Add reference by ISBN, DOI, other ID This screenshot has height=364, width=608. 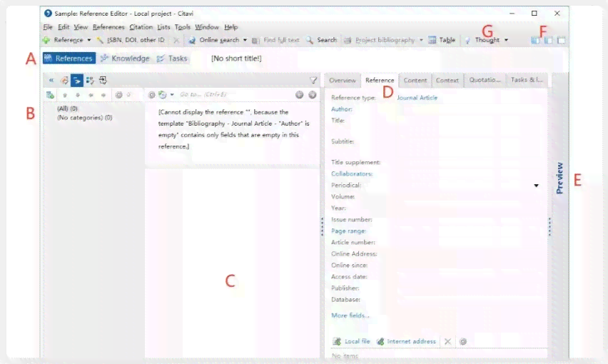(131, 40)
